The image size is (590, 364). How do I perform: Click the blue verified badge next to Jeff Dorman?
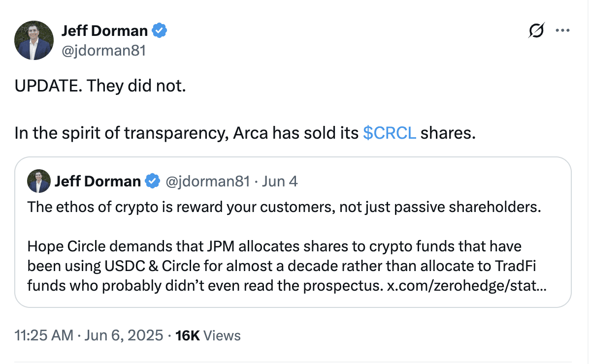[x=159, y=30]
